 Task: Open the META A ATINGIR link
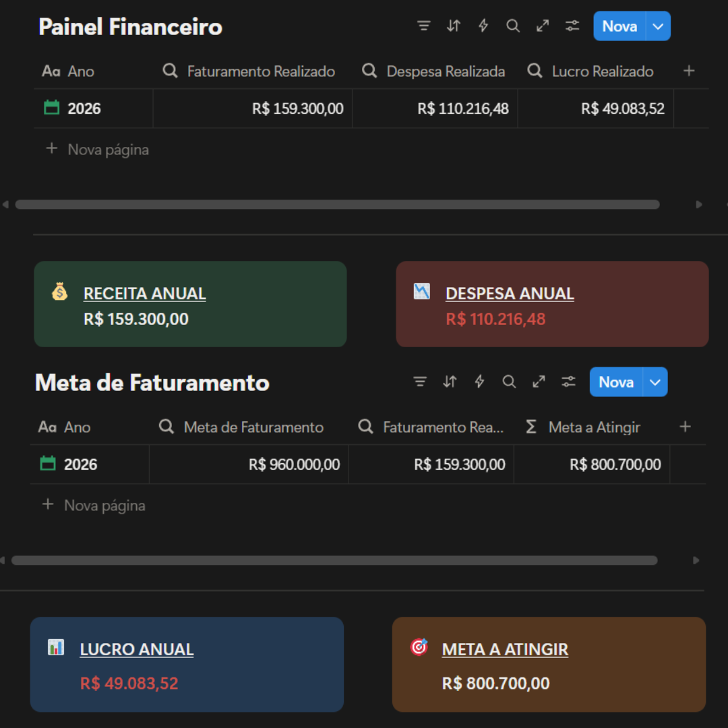coord(505,650)
